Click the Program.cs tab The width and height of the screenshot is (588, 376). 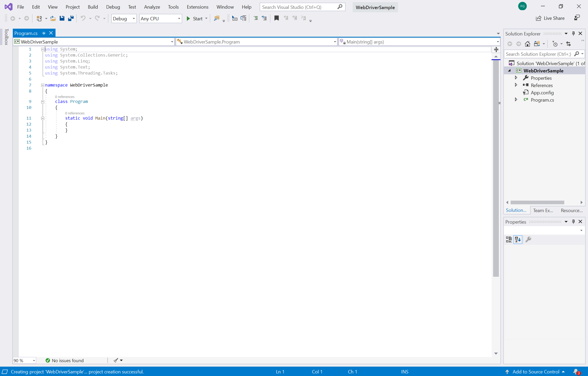pyautogui.click(x=27, y=33)
